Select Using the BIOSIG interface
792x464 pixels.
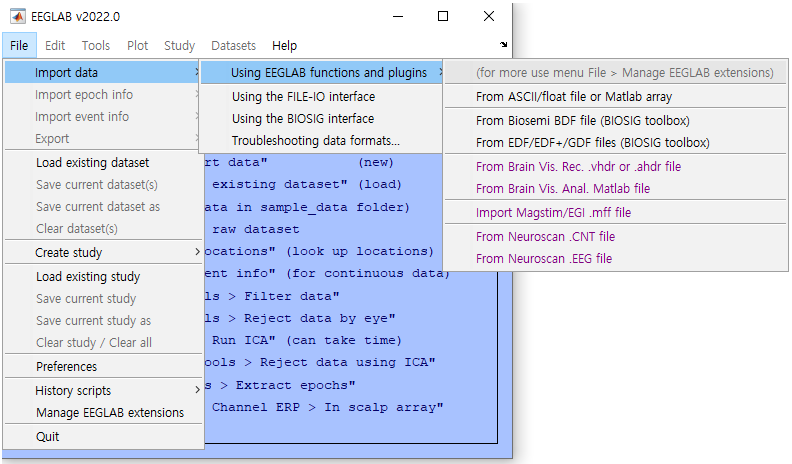[x=322, y=119]
